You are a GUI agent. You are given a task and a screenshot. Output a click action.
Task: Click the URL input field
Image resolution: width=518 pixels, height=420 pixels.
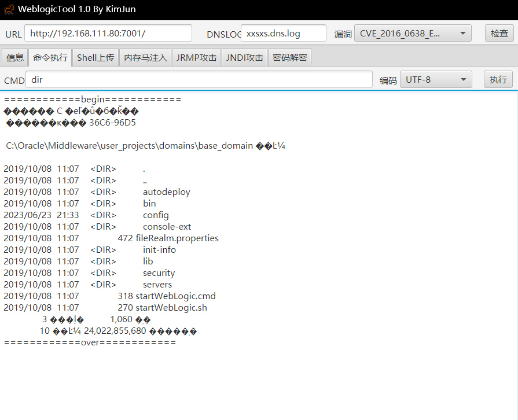108,34
